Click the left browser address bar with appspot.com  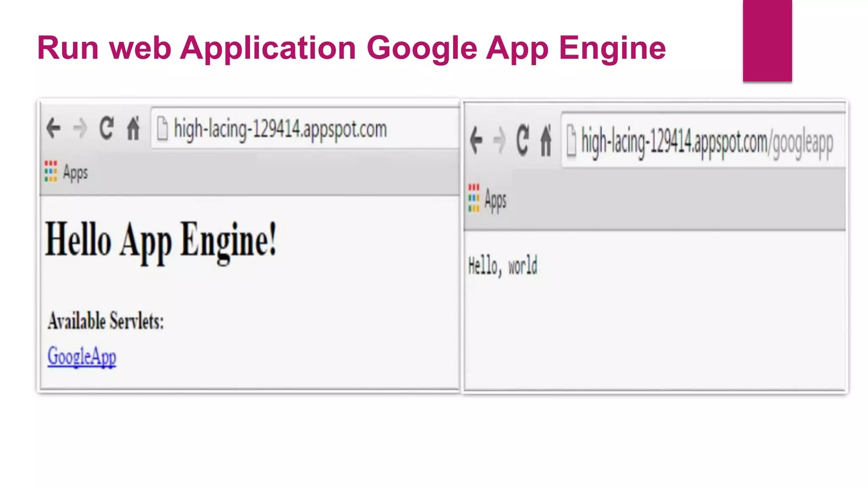tap(305, 128)
